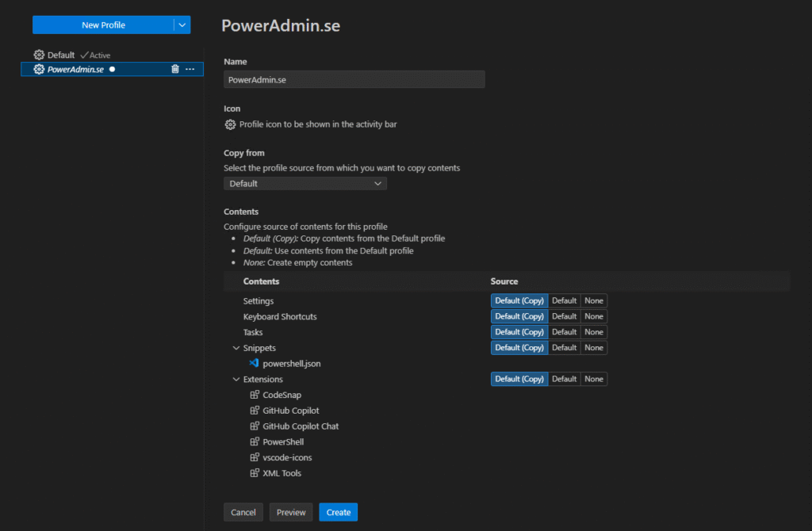This screenshot has width=812, height=531.
Task: Open the Copy from Default dropdown
Action: [x=305, y=184]
